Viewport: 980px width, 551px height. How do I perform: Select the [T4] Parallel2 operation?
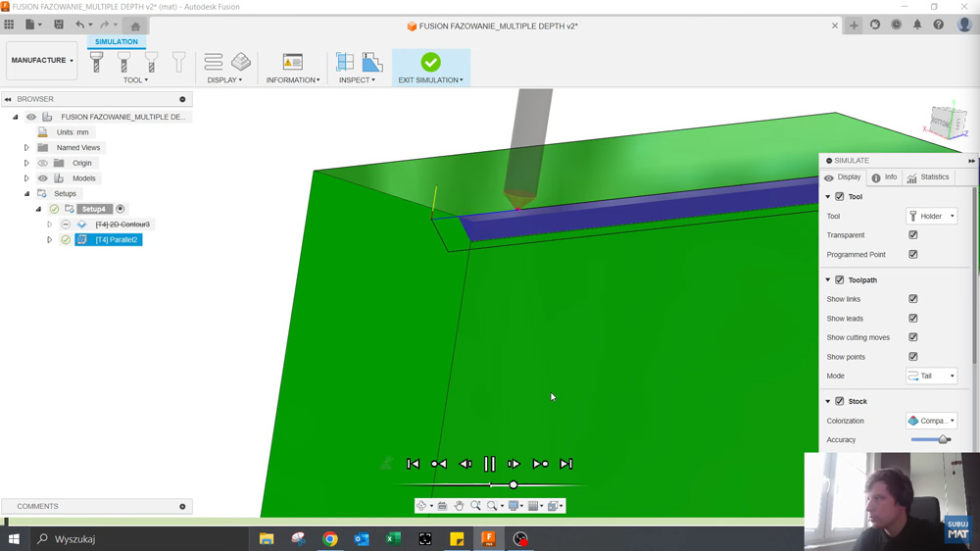coord(116,240)
